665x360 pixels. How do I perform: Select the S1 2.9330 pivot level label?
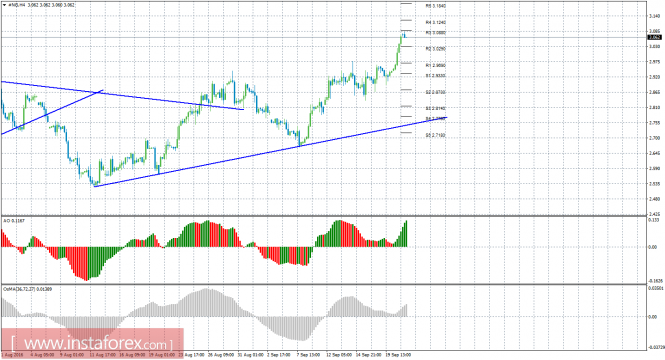click(x=436, y=76)
